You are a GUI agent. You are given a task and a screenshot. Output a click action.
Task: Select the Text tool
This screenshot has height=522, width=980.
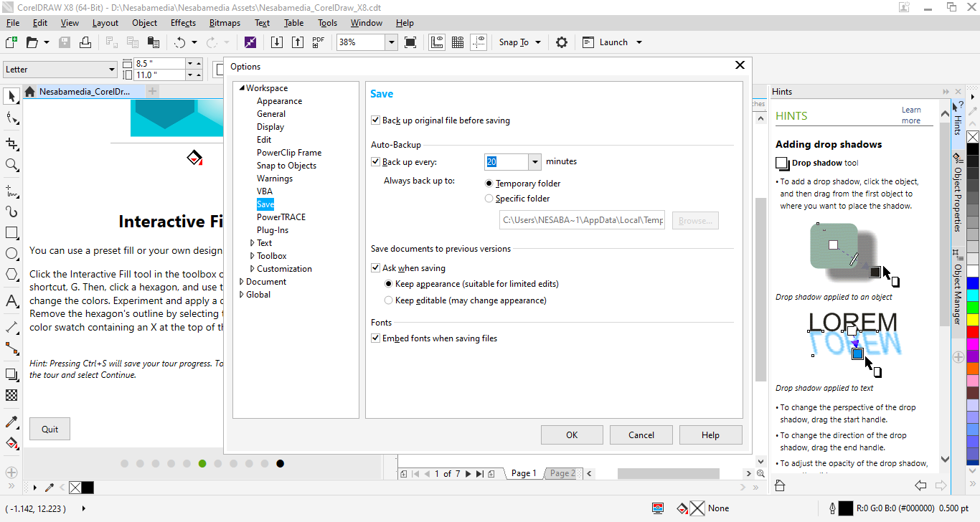[x=11, y=300]
